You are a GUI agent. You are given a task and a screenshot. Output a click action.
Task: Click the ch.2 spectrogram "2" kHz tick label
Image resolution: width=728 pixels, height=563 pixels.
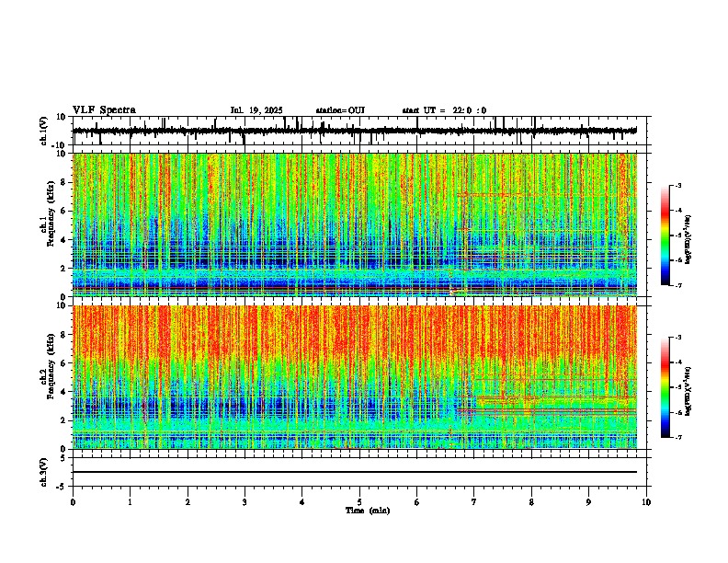pyautogui.click(x=63, y=420)
